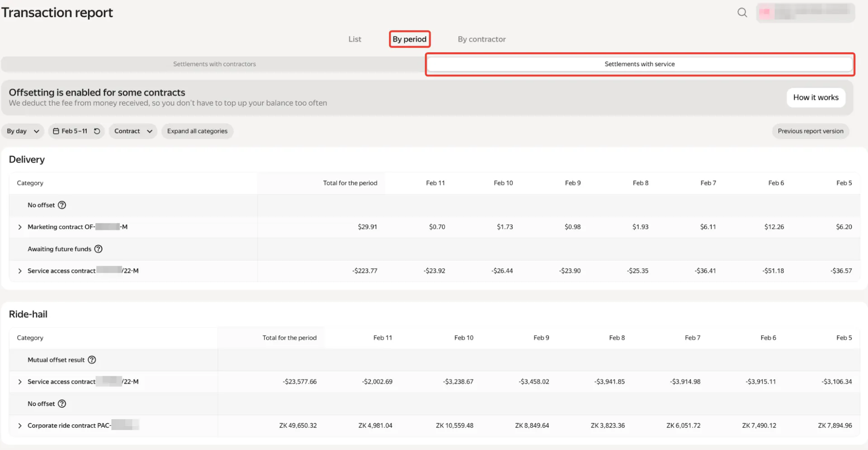Image resolution: width=868 pixels, height=450 pixels.
Task: Click the Delivery section heading
Action: click(x=27, y=159)
